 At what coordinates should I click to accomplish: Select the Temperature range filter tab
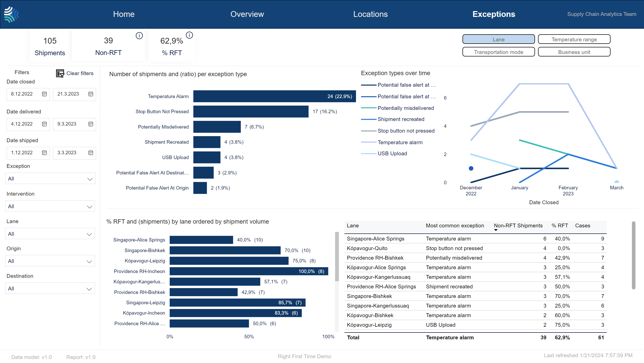[x=574, y=39]
